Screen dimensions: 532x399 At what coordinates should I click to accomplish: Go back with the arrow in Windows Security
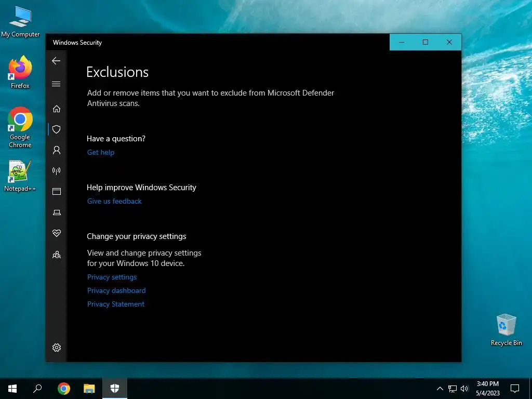point(56,61)
